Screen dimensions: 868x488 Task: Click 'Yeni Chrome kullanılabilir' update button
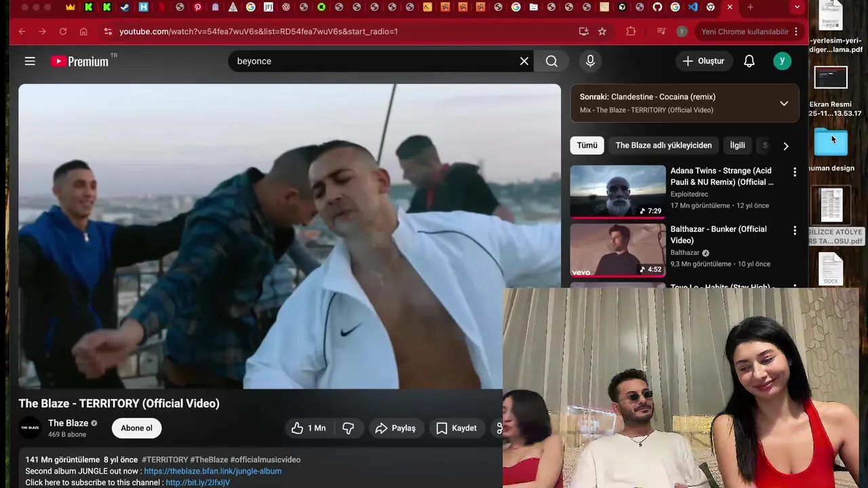point(745,31)
